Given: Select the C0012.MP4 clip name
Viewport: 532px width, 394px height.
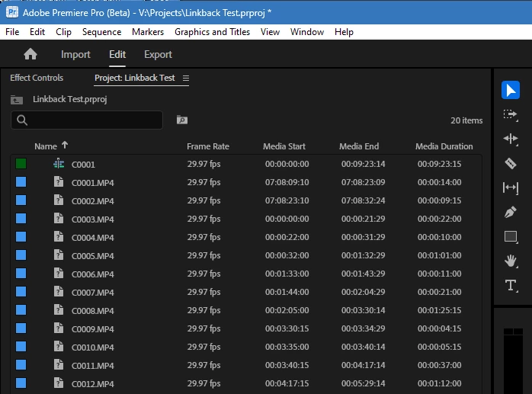Looking at the screenshot, I should [93, 384].
